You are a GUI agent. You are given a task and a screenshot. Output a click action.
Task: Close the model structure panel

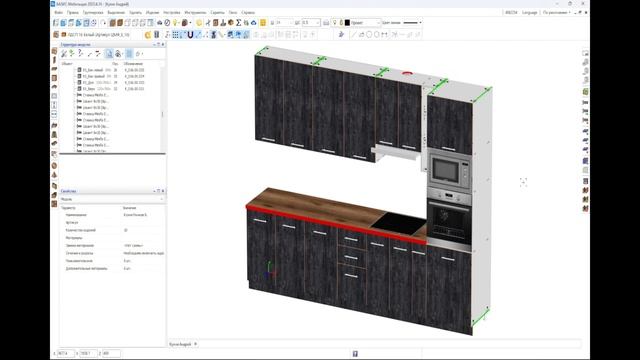pos(163,44)
